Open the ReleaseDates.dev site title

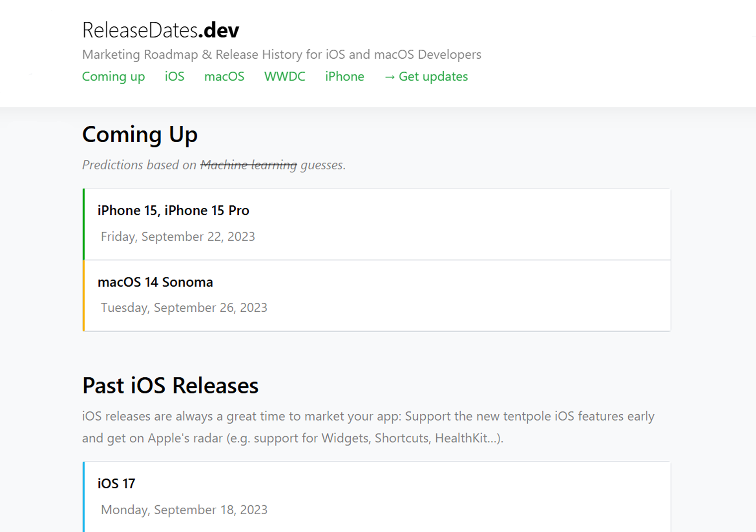(161, 30)
